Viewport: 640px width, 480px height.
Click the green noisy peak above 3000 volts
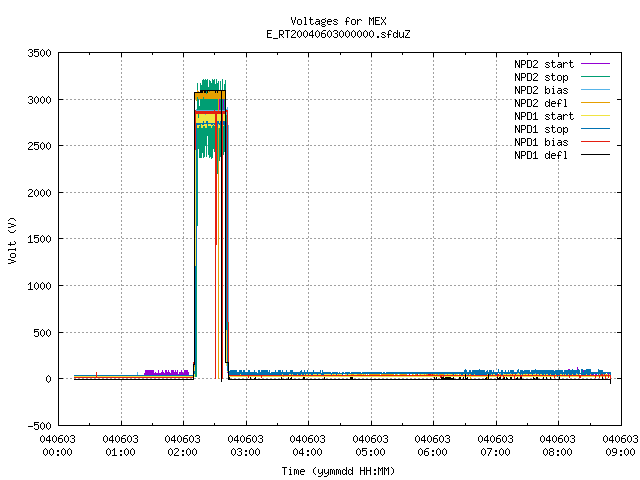[x=211, y=85]
